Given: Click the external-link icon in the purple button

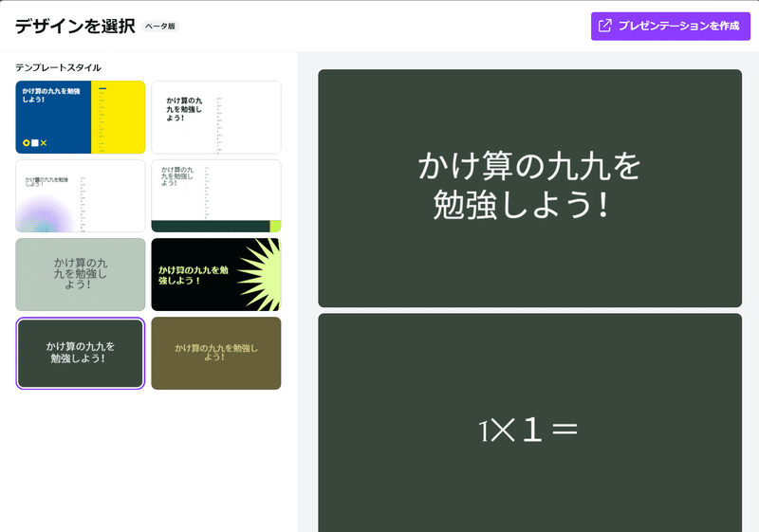Looking at the screenshot, I should coord(605,26).
